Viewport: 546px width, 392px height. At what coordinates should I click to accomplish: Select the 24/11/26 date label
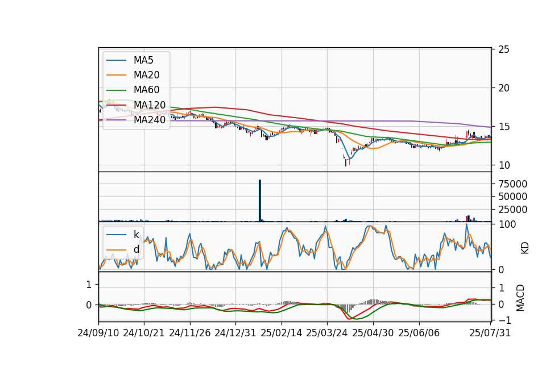click(x=190, y=333)
